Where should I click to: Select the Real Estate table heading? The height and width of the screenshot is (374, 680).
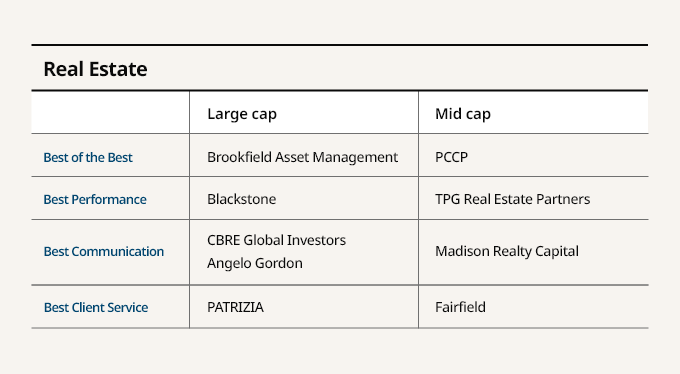coord(95,69)
